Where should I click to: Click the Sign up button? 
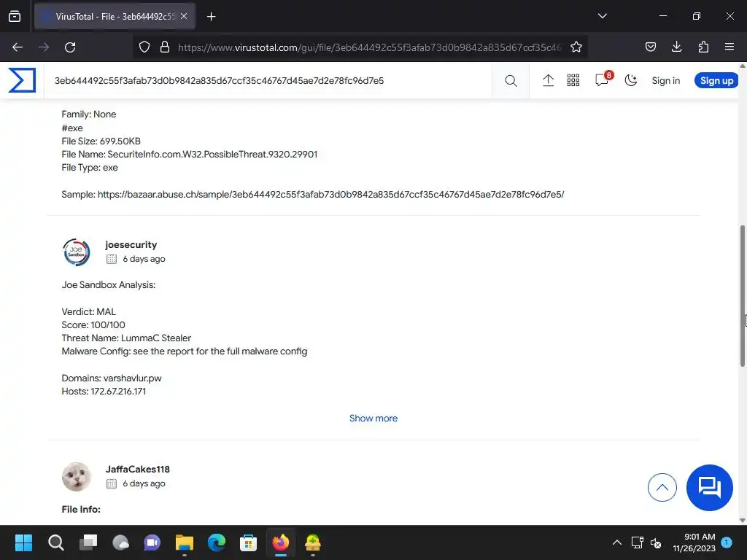(x=716, y=80)
